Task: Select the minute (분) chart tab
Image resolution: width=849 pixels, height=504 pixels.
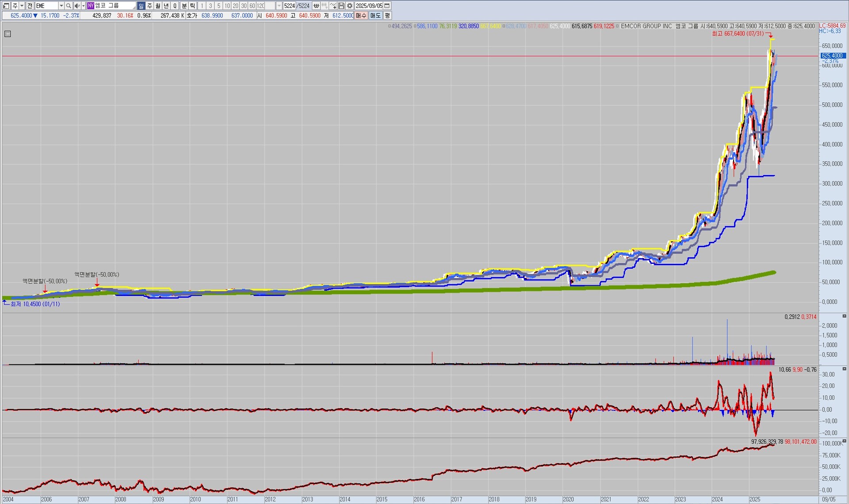Action: point(184,6)
